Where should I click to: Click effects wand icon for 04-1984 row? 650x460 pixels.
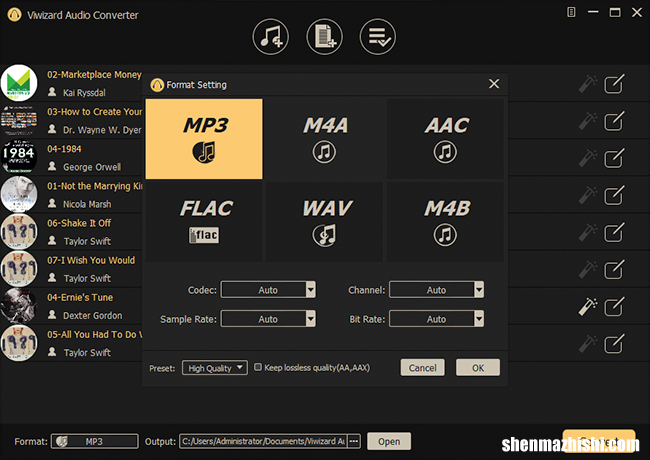coord(588,158)
